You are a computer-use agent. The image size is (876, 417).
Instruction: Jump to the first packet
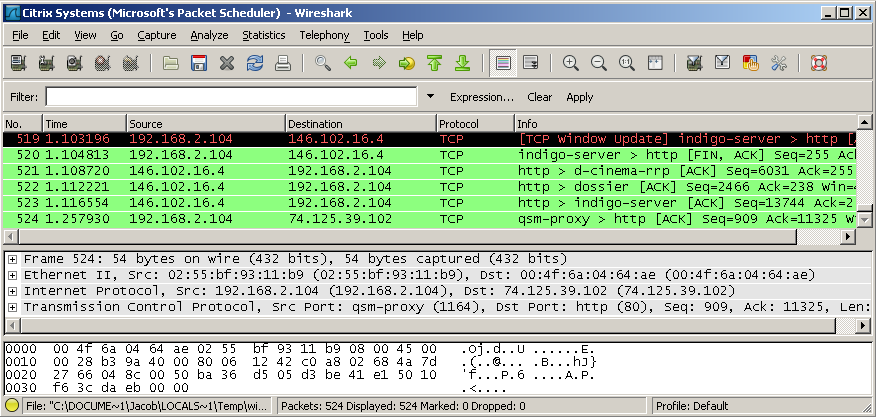click(435, 63)
